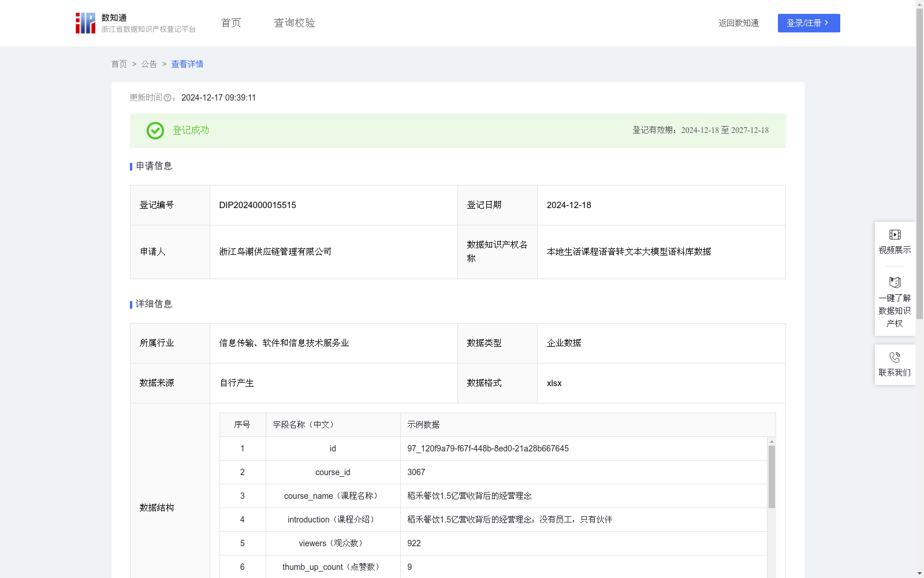Click the arrow in 登录/注册 button

[826, 23]
